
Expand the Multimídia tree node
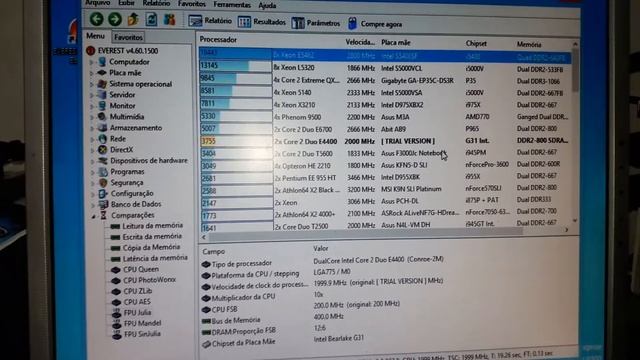click(92, 117)
